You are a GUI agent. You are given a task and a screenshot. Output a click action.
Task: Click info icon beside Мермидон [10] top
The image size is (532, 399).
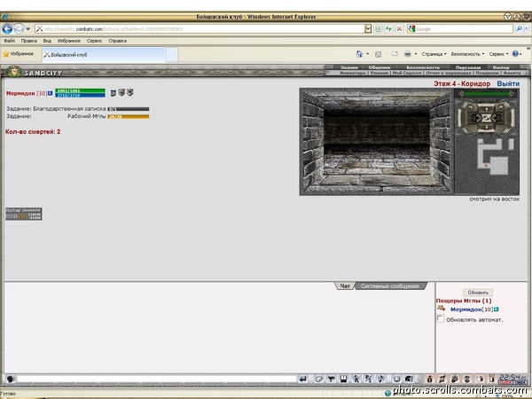point(51,93)
